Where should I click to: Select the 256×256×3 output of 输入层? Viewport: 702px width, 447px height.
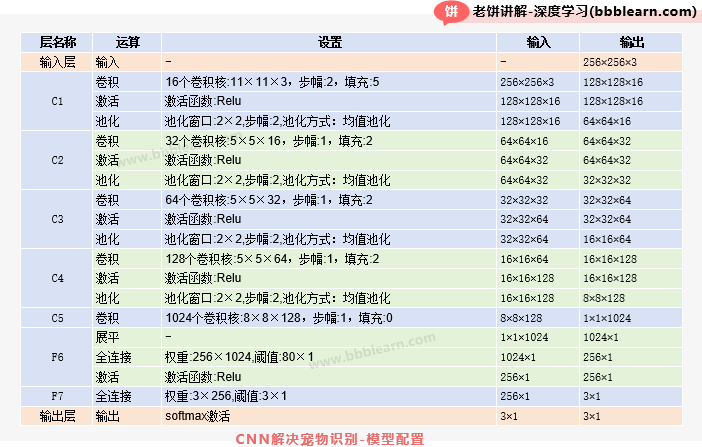click(x=631, y=62)
